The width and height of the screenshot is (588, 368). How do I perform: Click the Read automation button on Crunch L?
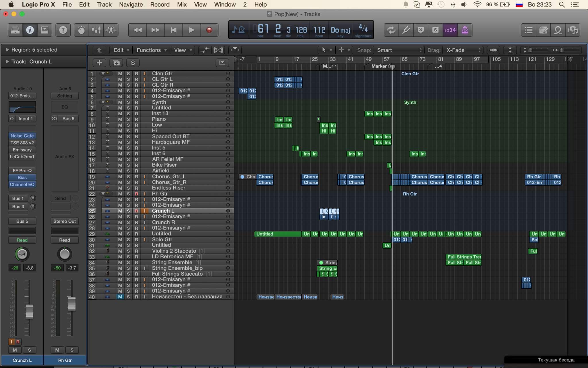coord(22,240)
